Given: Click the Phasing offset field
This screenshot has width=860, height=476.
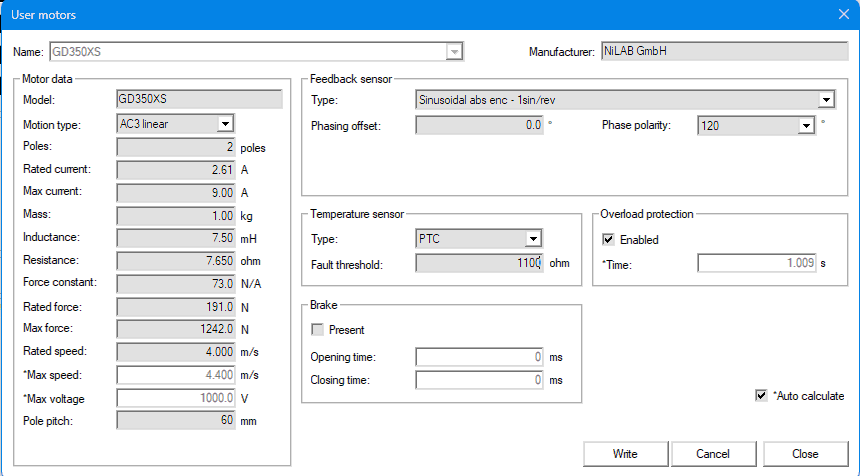Looking at the screenshot, I should tap(479, 126).
